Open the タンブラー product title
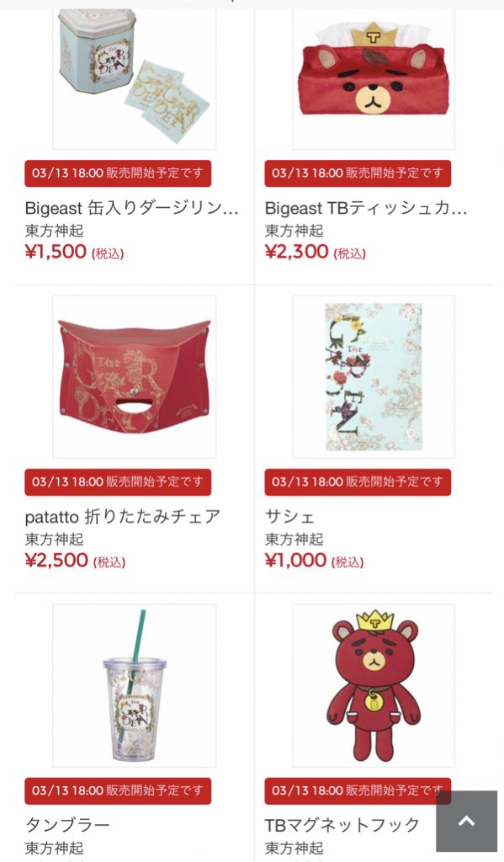Viewport: 504px width, 862px height. (67, 825)
